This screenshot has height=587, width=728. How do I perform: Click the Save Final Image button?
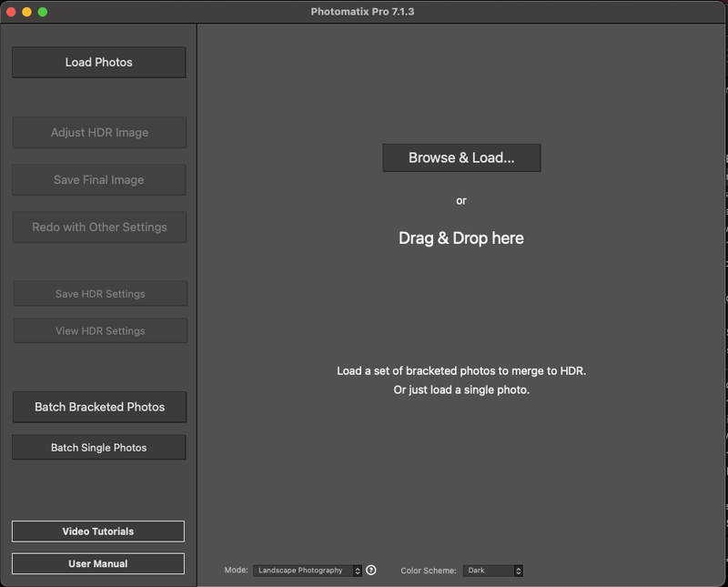point(99,180)
